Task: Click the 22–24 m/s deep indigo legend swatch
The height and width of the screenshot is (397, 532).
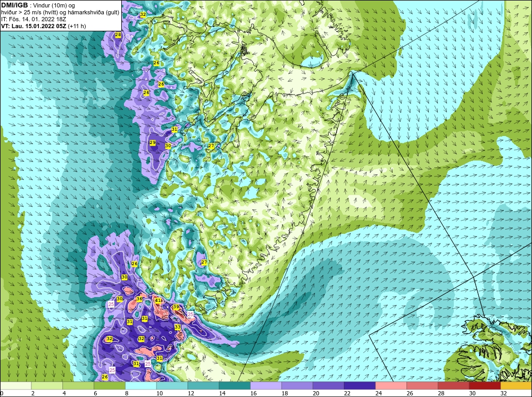Action: coord(360,385)
